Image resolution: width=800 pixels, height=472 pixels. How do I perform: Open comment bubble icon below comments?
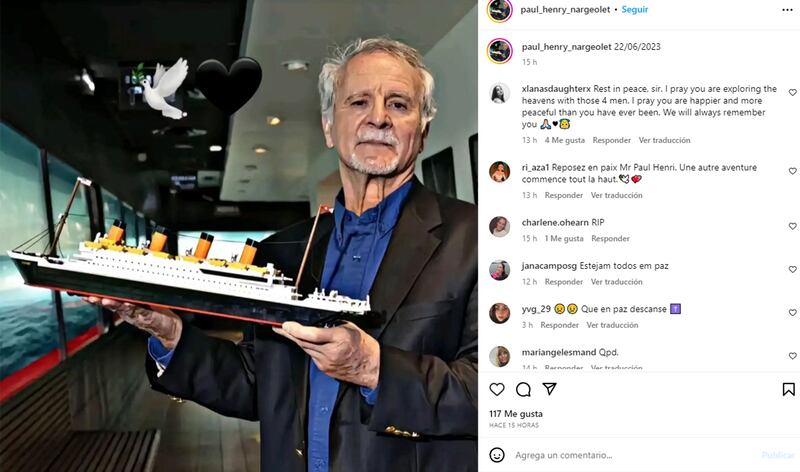point(523,389)
